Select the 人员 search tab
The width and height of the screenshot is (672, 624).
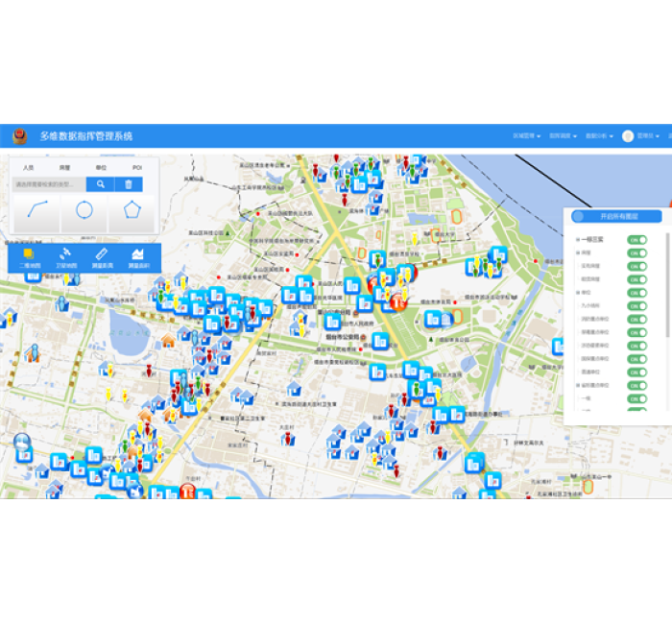[28, 168]
